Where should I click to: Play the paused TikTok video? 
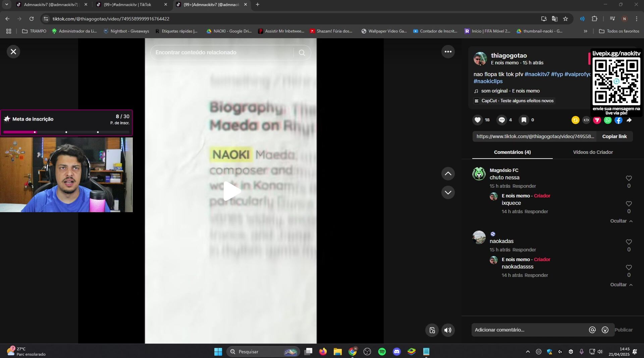[x=231, y=191]
